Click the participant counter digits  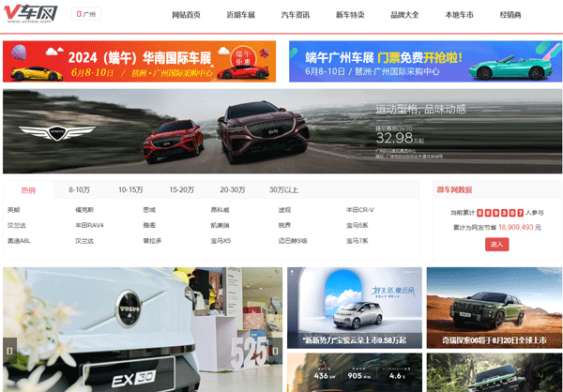tap(500, 213)
